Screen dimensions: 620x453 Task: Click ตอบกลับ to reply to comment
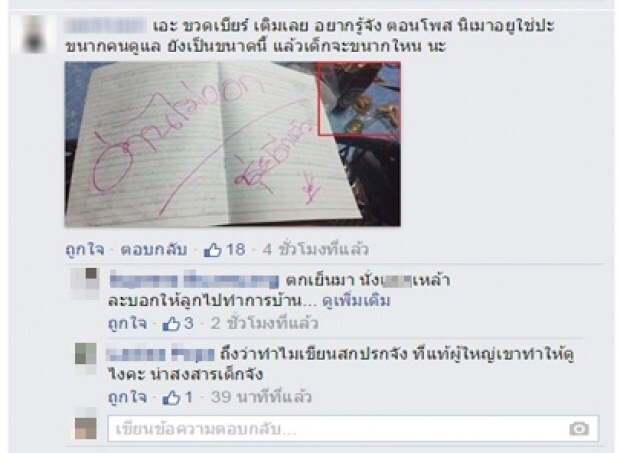click(x=154, y=250)
